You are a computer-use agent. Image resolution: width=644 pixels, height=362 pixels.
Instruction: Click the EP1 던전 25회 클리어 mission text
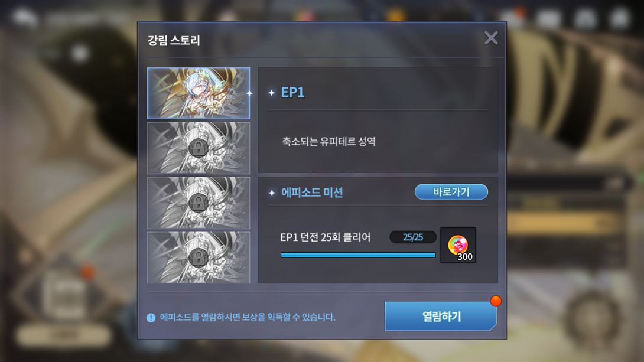[326, 237]
